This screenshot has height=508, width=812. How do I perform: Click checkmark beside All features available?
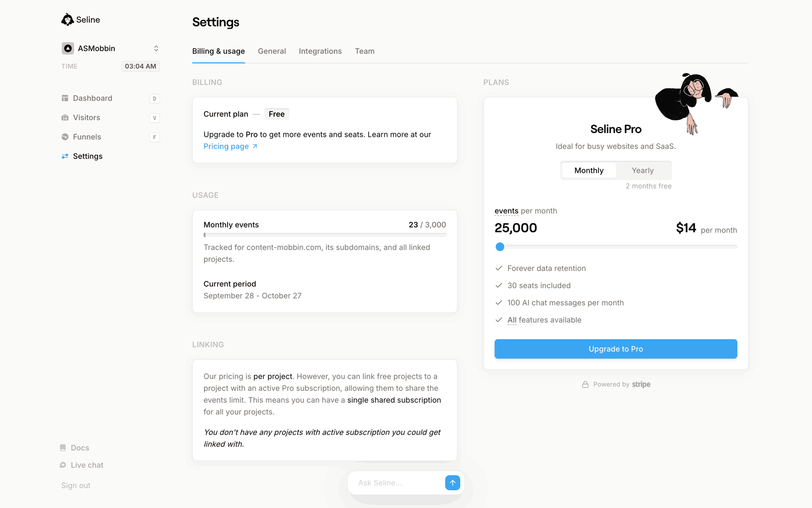point(499,320)
